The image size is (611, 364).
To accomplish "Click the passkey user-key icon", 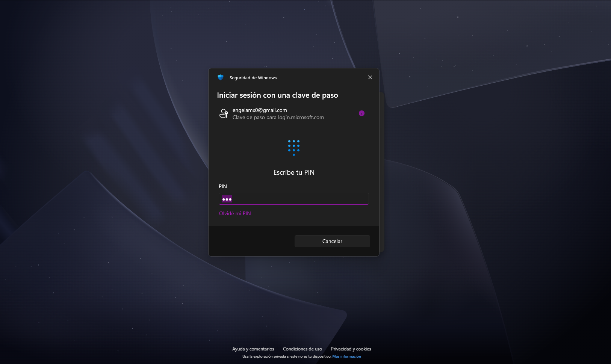I will (224, 113).
